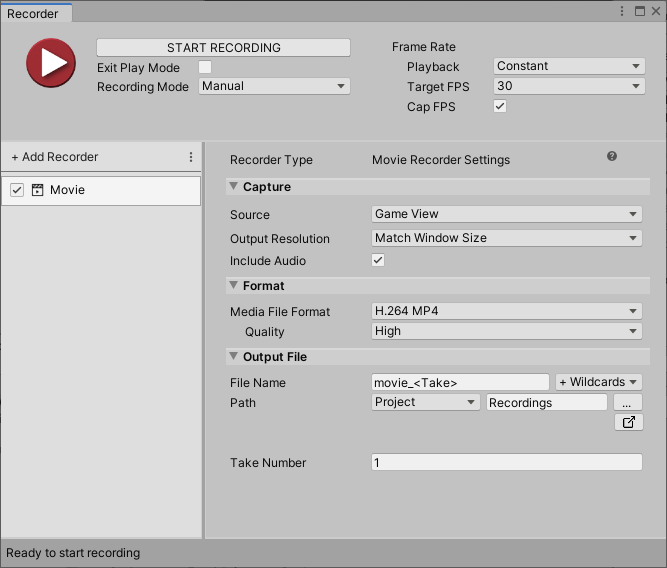Open the Media File Format dropdown
667x568 pixels.
click(x=506, y=311)
